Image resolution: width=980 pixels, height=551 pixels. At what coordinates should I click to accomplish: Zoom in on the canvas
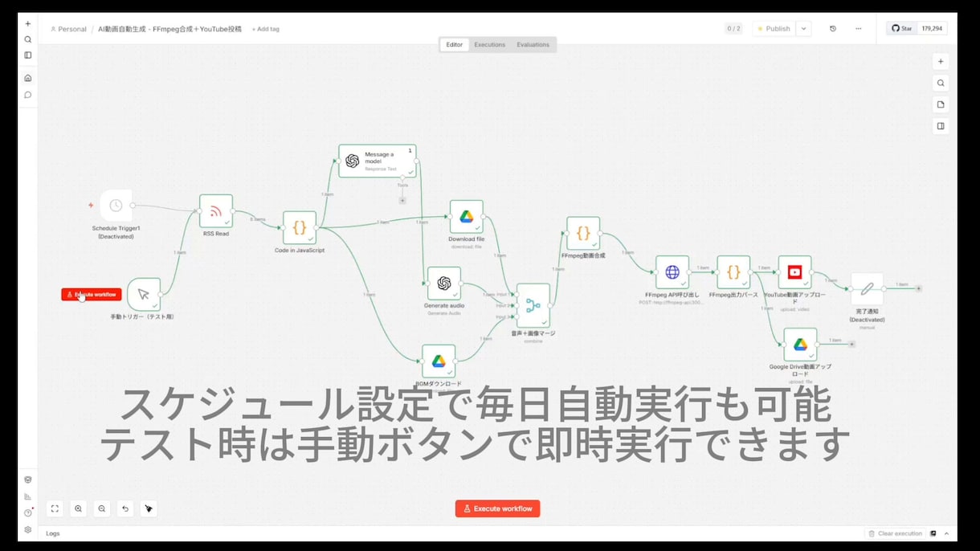pyautogui.click(x=78, y=508)
